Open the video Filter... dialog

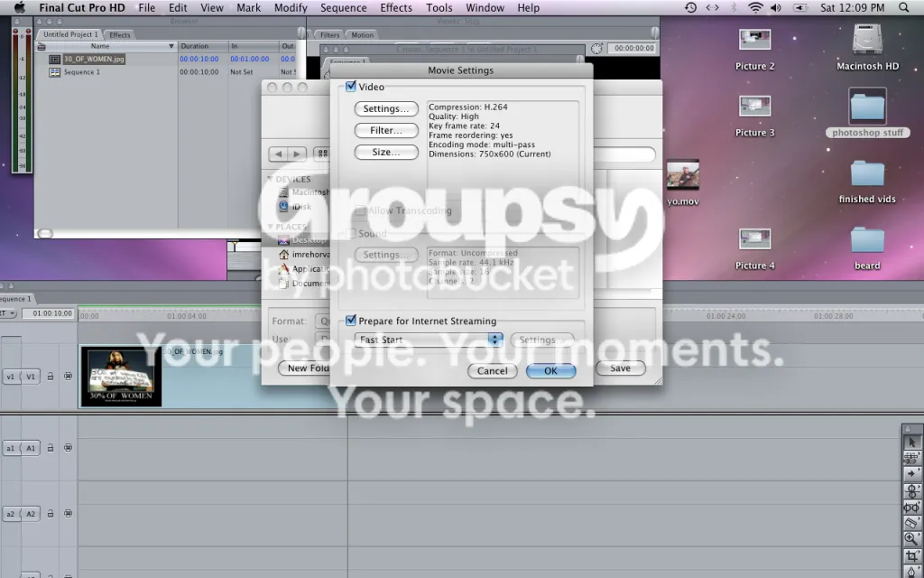click(x=386, y=130)
